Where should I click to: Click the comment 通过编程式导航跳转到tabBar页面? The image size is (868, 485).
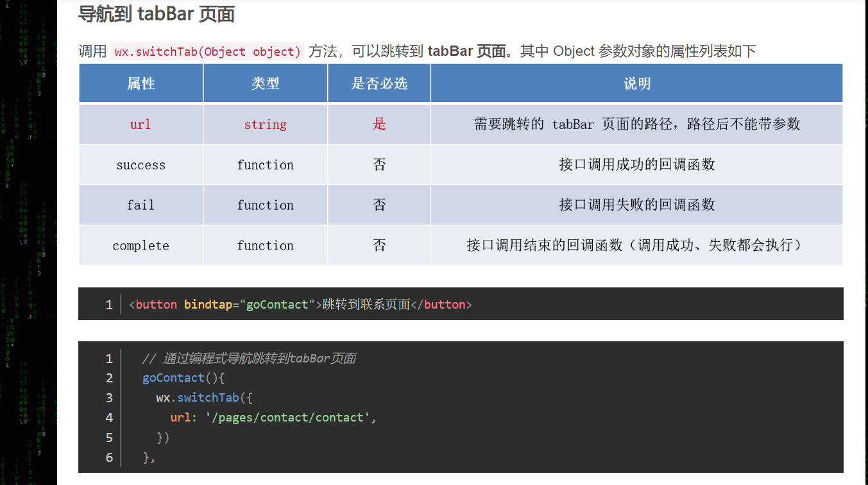[x=249, y=358]
